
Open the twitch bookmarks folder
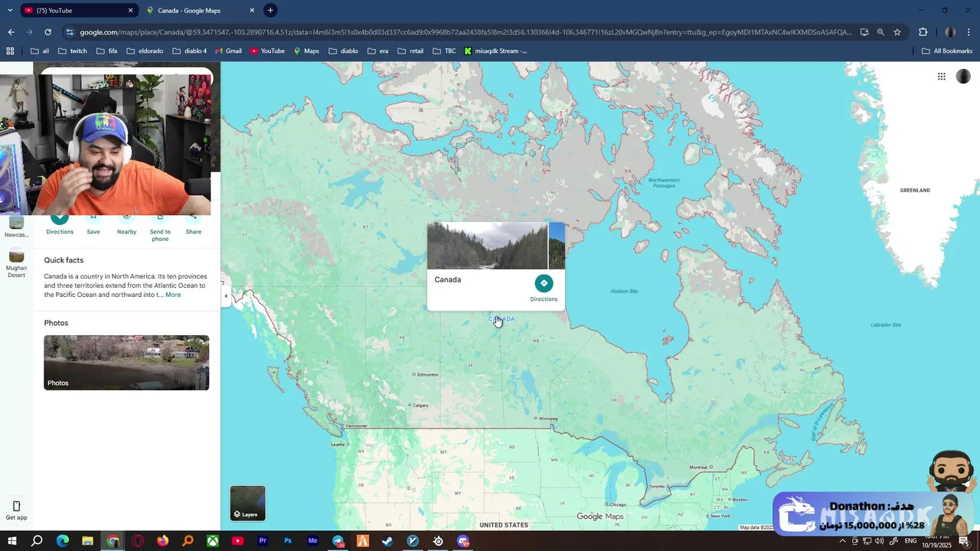[x=72, y=51]
